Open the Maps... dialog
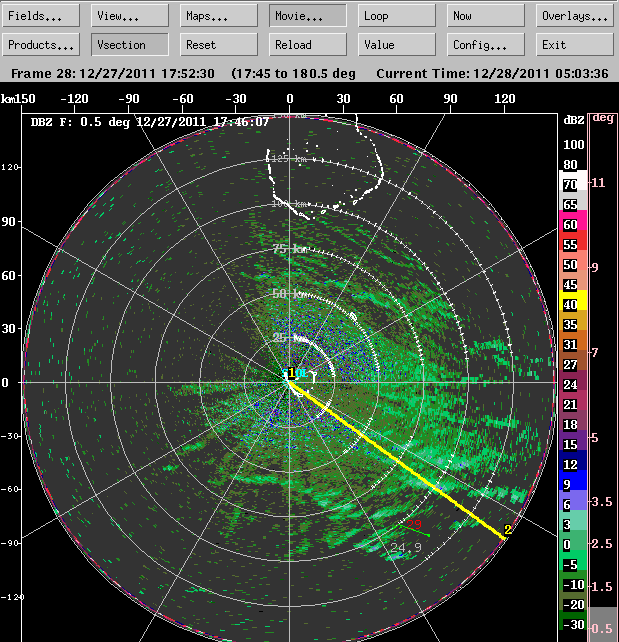Viewport: 619px width, 642px height. [x=219, y=16]
